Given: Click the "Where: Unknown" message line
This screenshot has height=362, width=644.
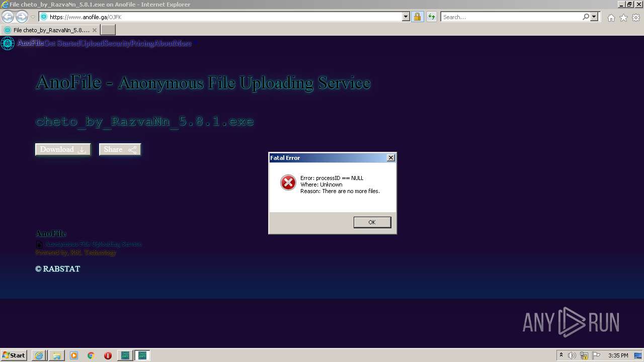Looking at the screenshot, I should click(321, 185).
